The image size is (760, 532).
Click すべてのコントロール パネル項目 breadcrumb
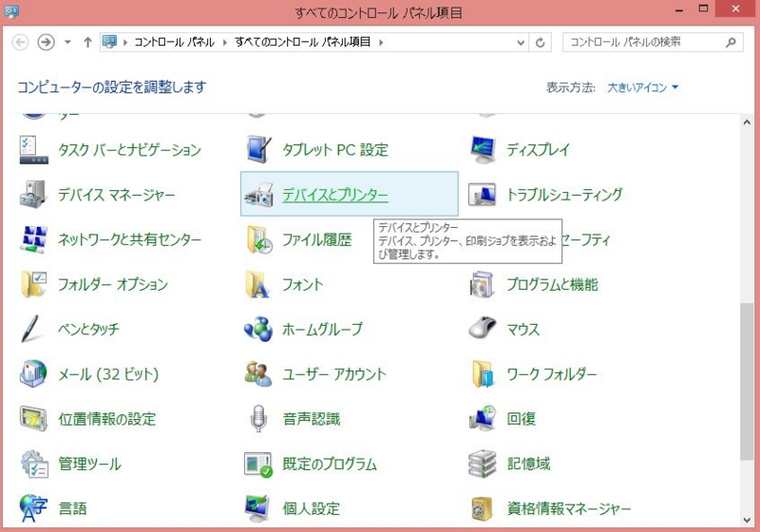click(x=302, y=43)
